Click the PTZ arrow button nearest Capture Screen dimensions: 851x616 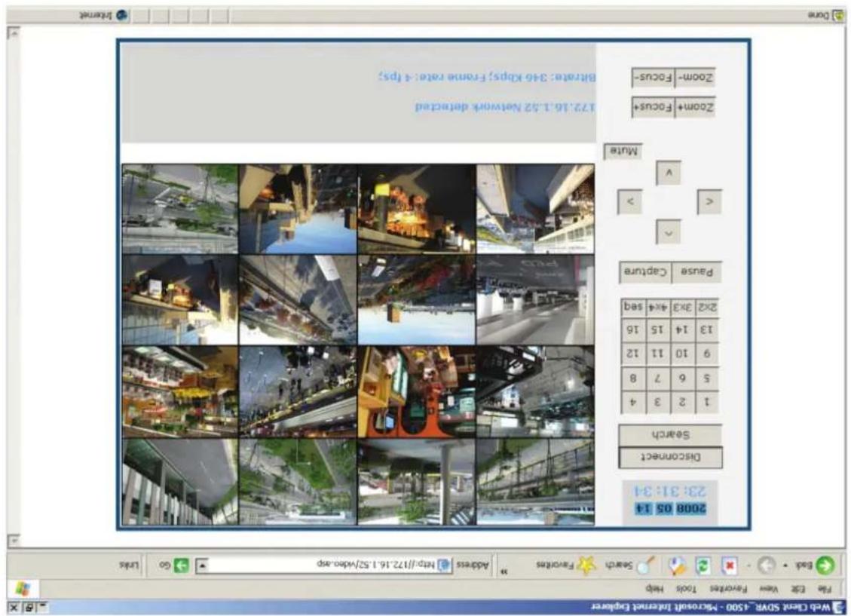click(x=669, y=232)
